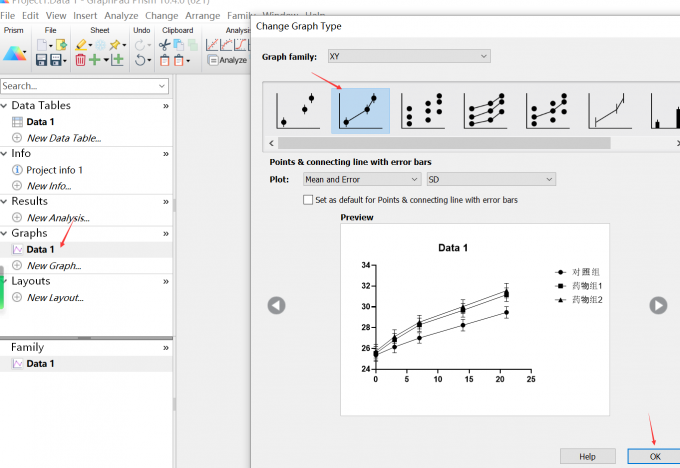This screenshot has height=468, width=680.
Task: Open the Prism logo menu
Action: tap(14, 53)
